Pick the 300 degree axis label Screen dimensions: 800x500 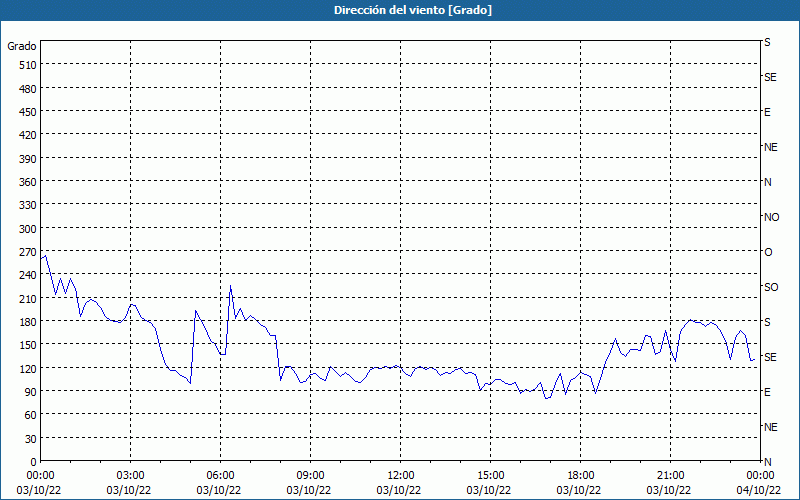tap(28, 229)
